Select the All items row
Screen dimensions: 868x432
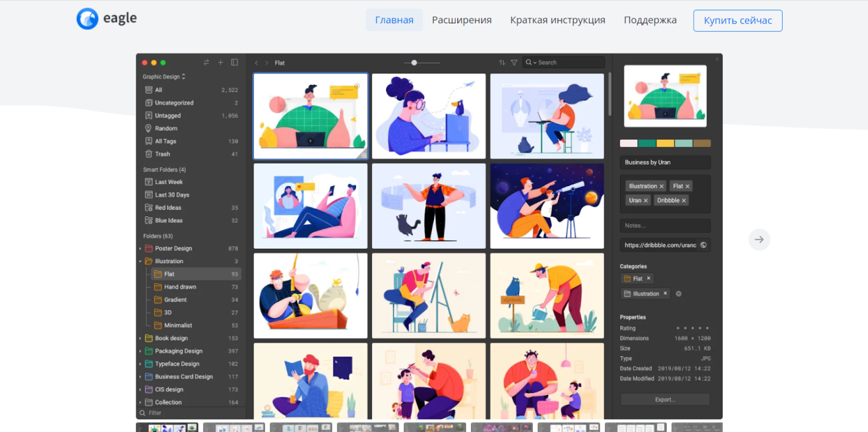coord(191,90)
